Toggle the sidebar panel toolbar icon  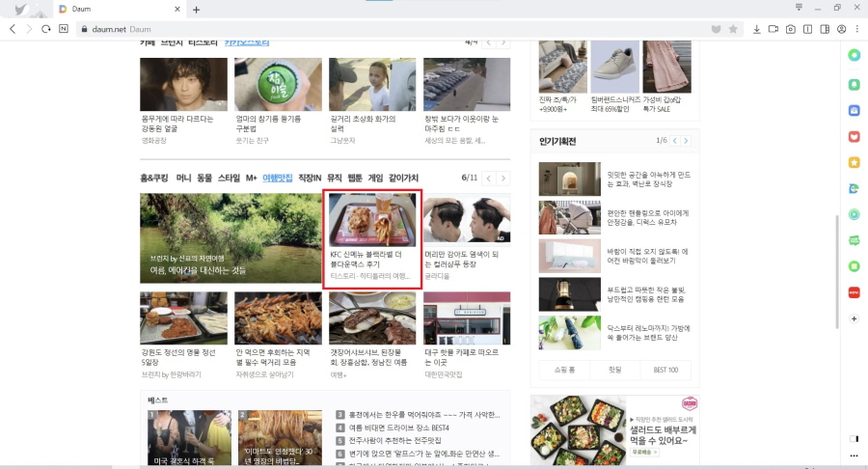coord(825,29)
